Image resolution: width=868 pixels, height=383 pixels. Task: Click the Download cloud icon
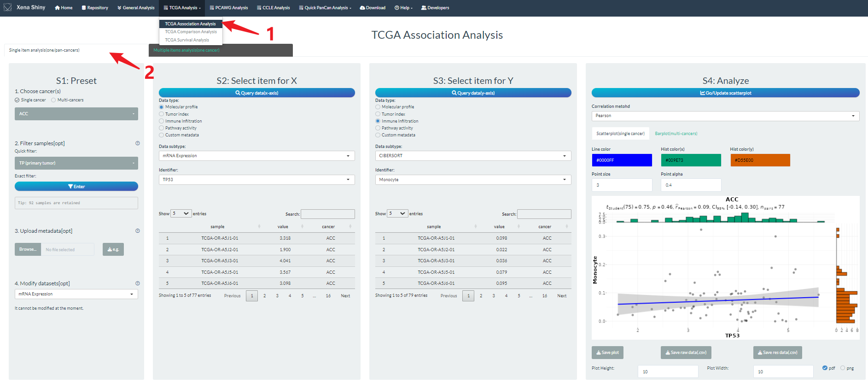tap(362, 8)
